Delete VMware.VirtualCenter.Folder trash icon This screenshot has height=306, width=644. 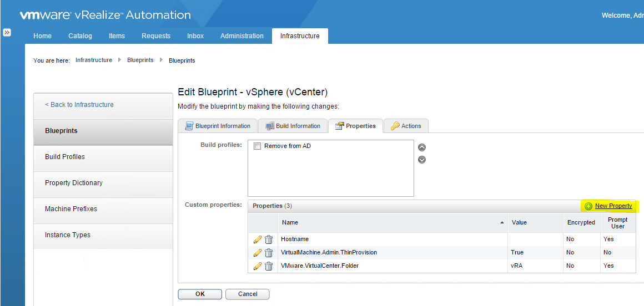269,266
